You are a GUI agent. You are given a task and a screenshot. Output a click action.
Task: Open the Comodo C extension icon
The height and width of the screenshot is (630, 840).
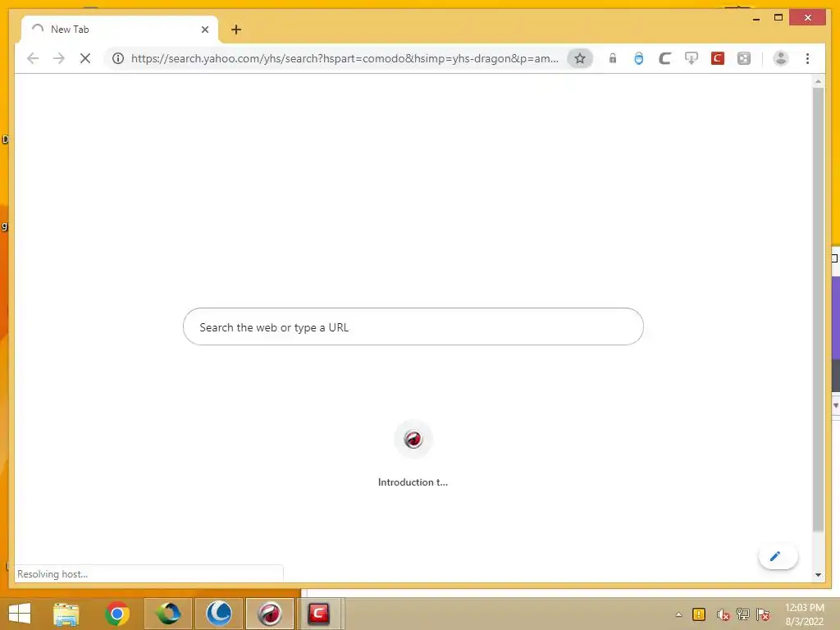click(x=664, y=58)
